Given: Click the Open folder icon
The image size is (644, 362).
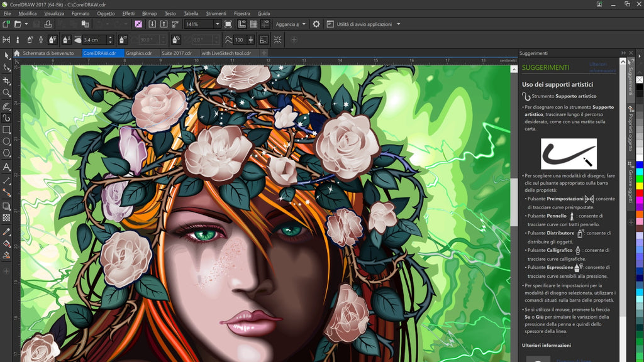Looking at the screenshot, I should [x=18, y=25].
